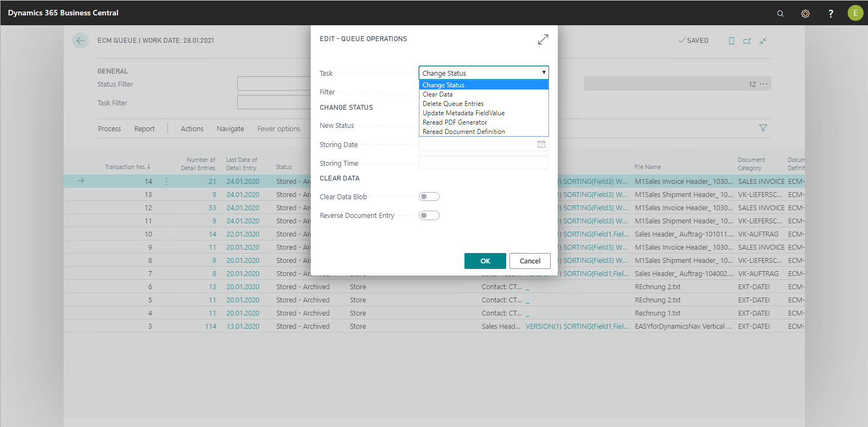
Task: Enable the Reverse Document Entry switch
Action: tap(429, 215)
